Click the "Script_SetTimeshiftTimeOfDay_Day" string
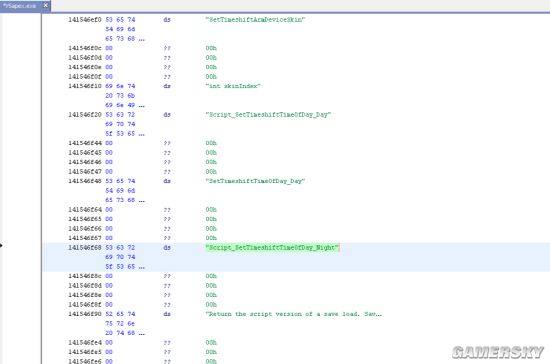550x364 pixels. [x=268, y=115]
